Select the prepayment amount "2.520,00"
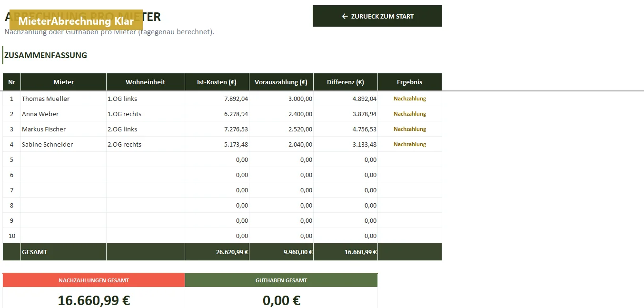Viewport: 644px width, 308px height. pyautogui.click(x=281, y=129)
